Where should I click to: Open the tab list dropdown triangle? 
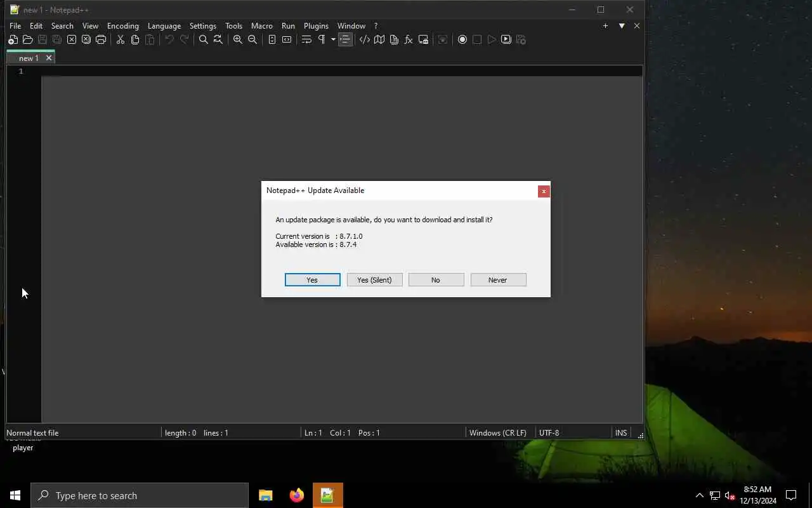click(622, 26)
